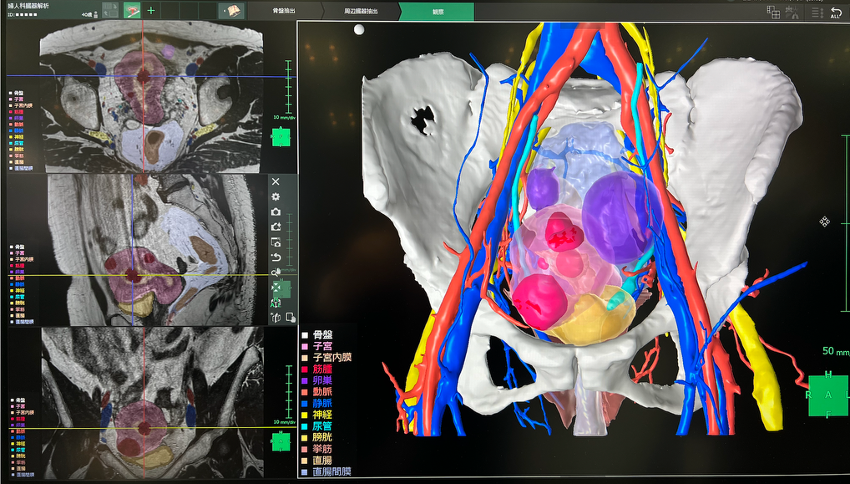850x484 pixels.
Task: Select the pelvis model icon in top toolbar
Action: click(x=132, y=10)
